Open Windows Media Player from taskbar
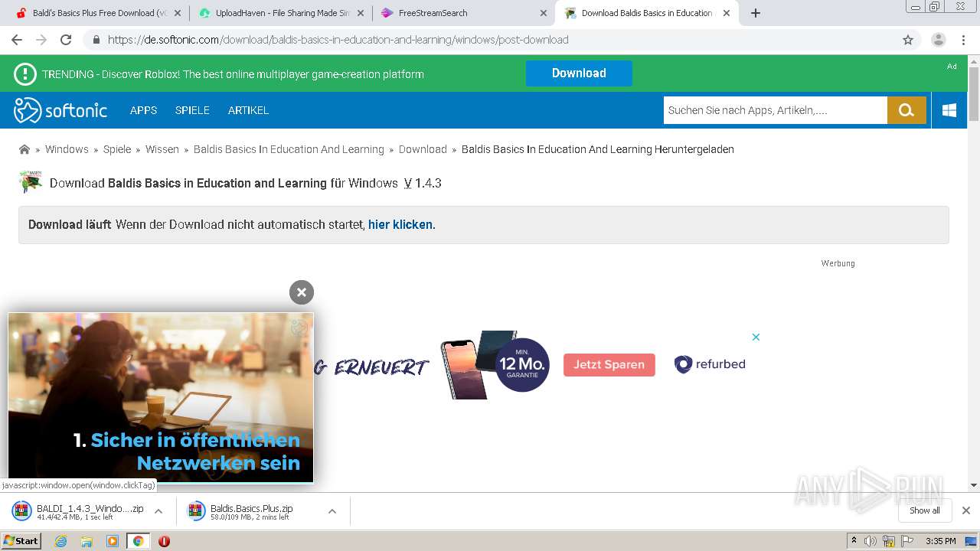 pos(113,541)
